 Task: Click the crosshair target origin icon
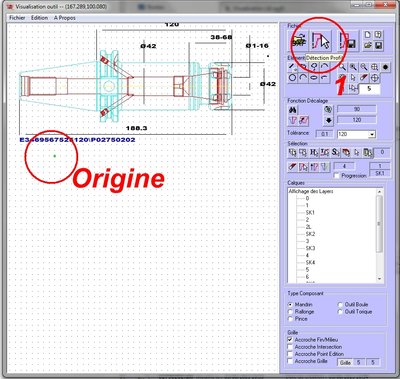pos(375,78)
